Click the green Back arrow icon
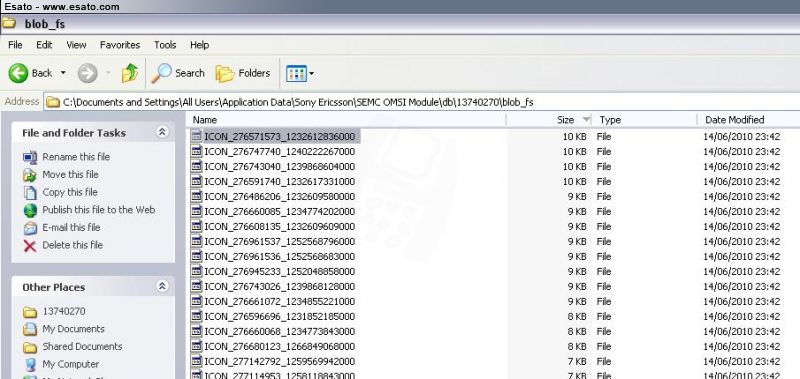 pyautogui.click(x=18, y=73)
